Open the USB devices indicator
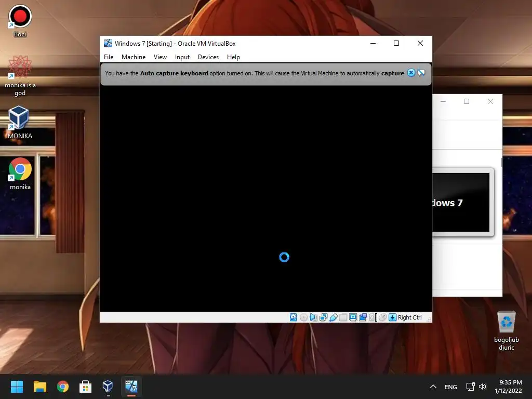532x399 pixels. click(333, 317)
